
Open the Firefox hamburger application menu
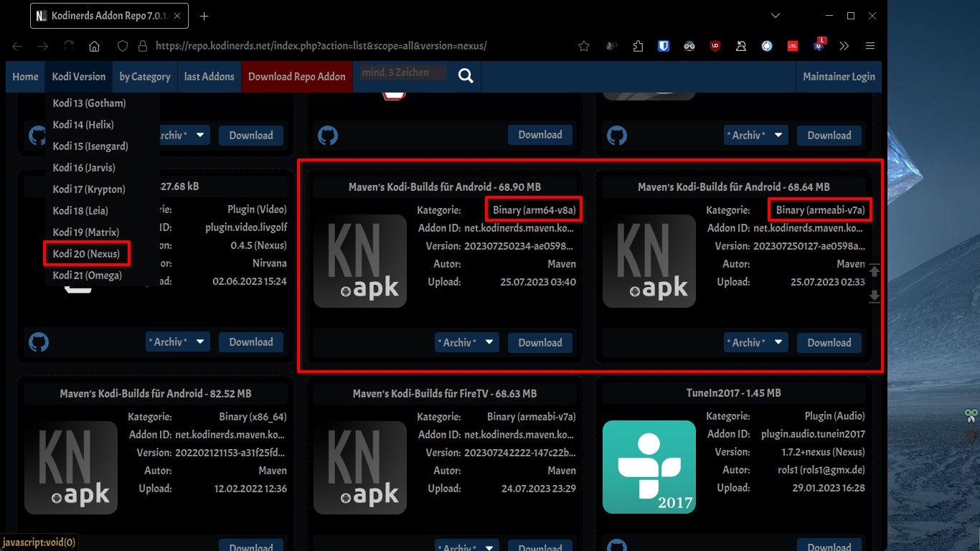[x=870, y=46]
